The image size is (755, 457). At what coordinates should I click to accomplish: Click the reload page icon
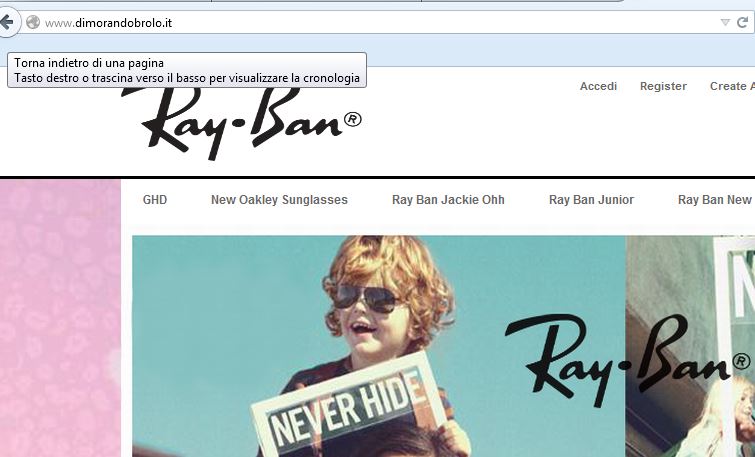(x=743, y=22)
